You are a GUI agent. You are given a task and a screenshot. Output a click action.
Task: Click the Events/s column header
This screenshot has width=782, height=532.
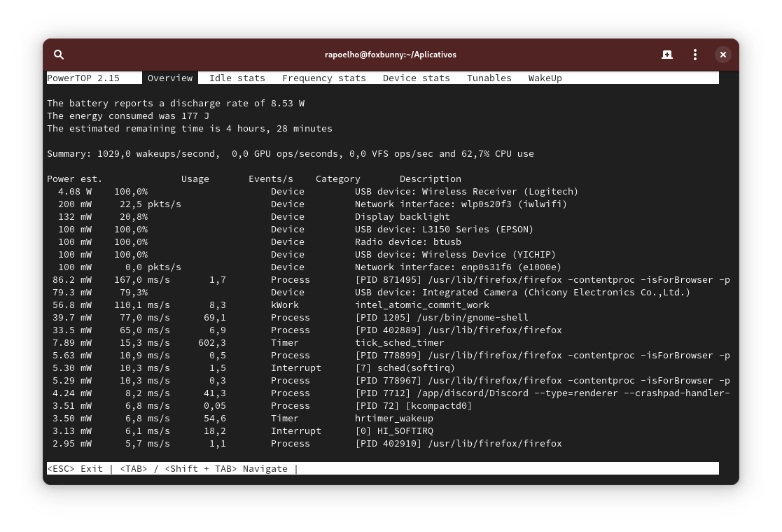pos(271,178)
